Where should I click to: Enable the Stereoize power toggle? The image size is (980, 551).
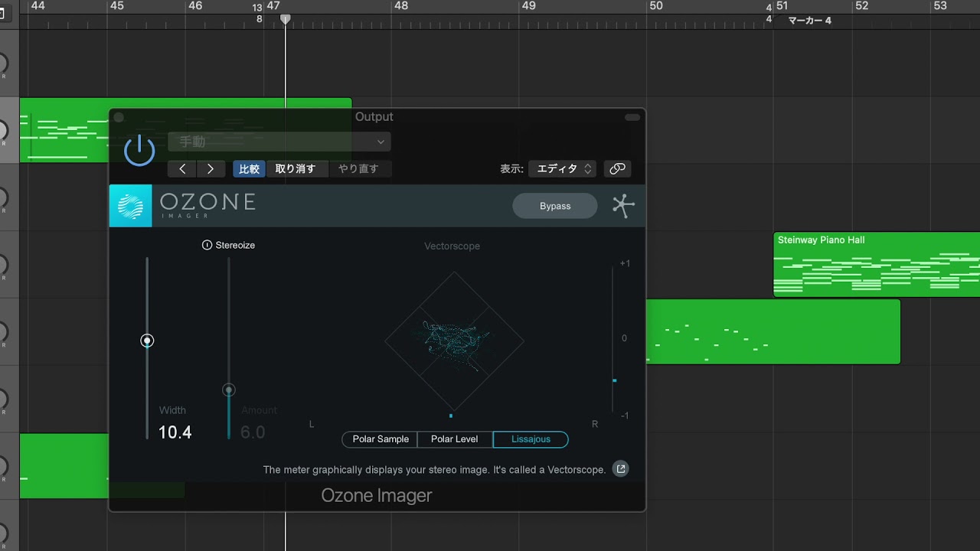[207, 245]
